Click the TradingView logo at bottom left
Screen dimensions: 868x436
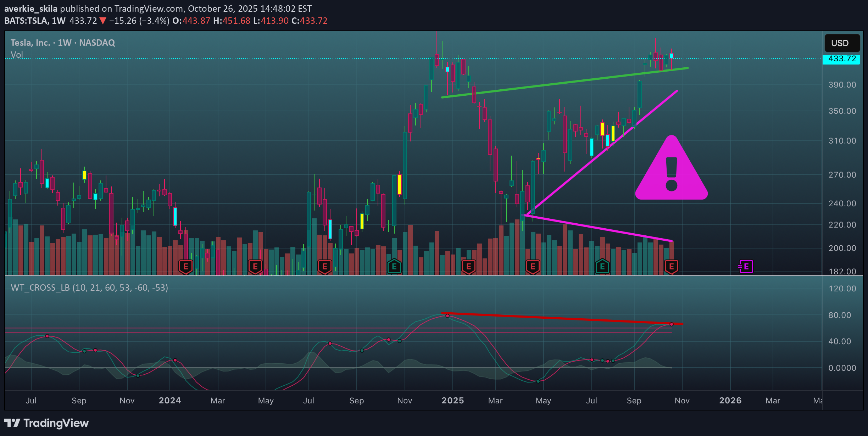[46, 423]
